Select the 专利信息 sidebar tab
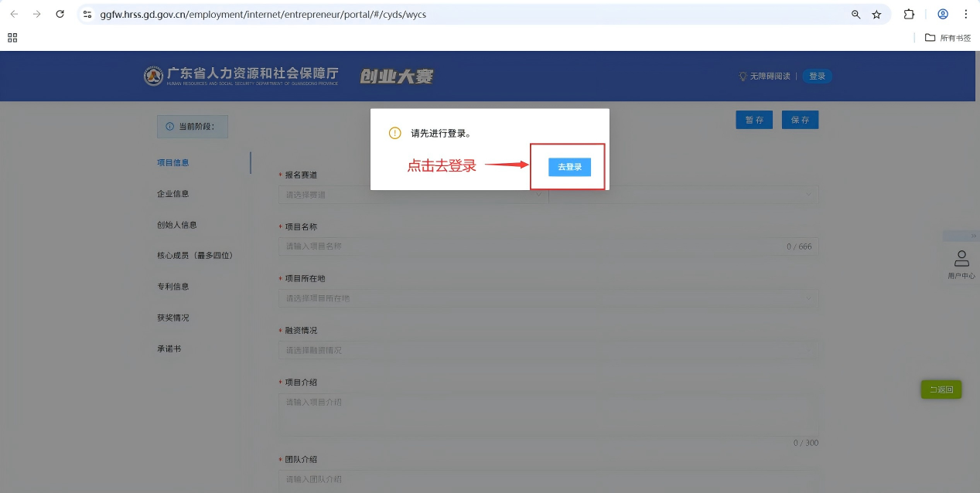The image size is (980, 493). (x=172, y=287)
